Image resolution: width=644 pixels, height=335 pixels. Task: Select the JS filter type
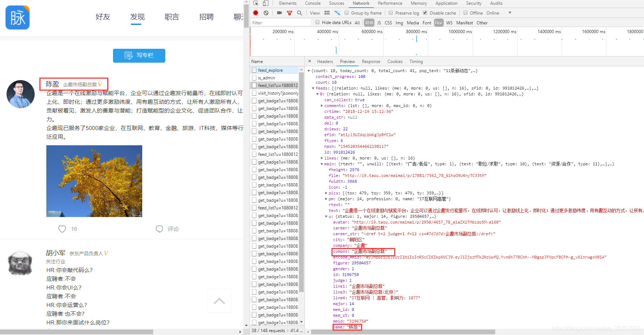coord(379,23)
